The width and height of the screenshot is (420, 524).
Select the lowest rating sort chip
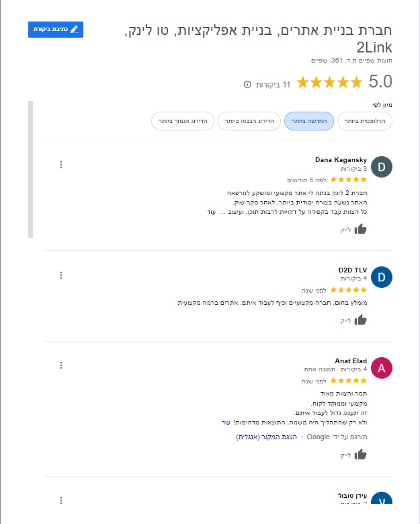(183, 121)
